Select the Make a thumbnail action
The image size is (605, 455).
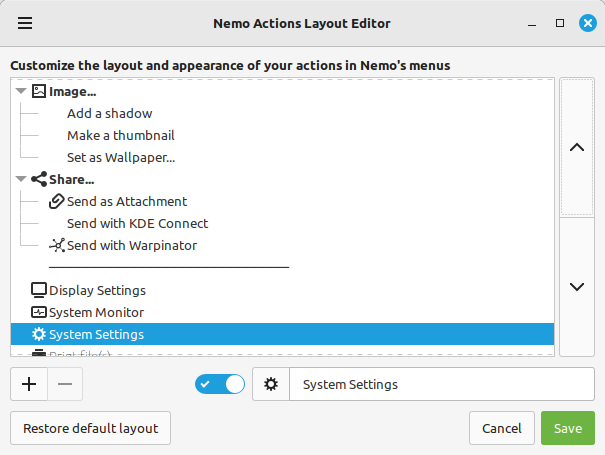pyautogui.click(x=114, y=136)
